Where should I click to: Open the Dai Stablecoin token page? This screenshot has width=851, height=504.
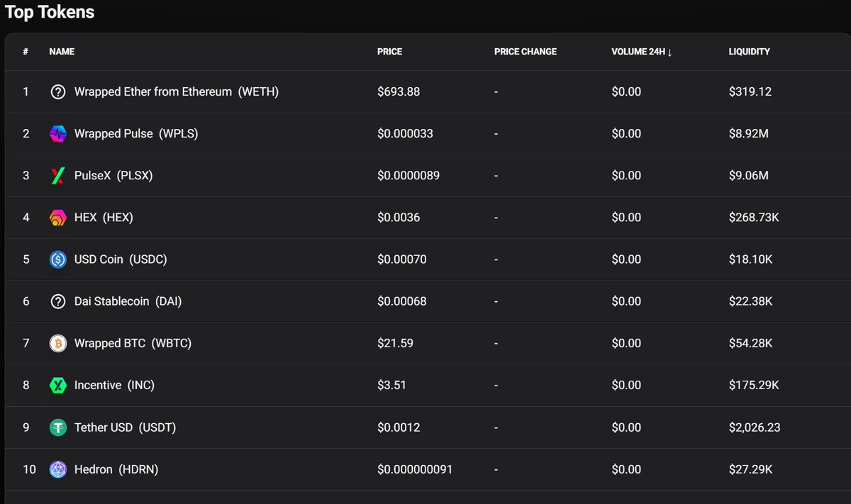tap(128, 301)
